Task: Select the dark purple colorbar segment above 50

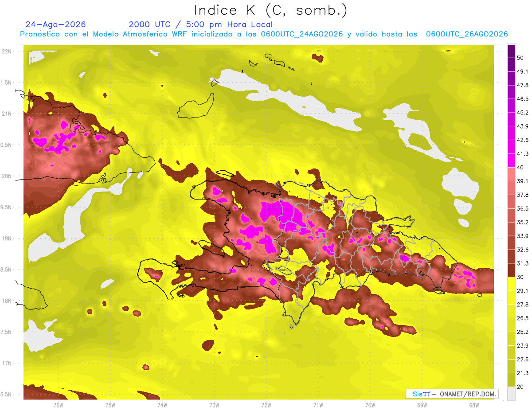Action: tap(511, 51)
